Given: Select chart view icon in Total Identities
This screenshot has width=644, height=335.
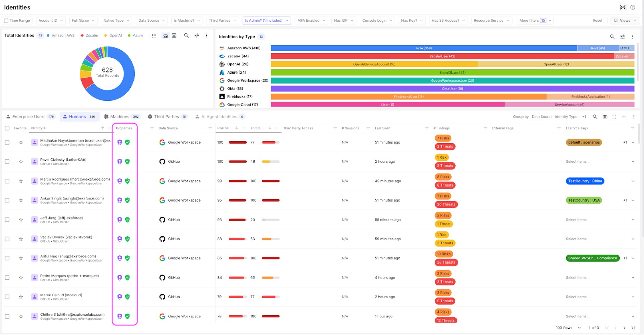Looking at the screenshot, I should click(165, 35).
